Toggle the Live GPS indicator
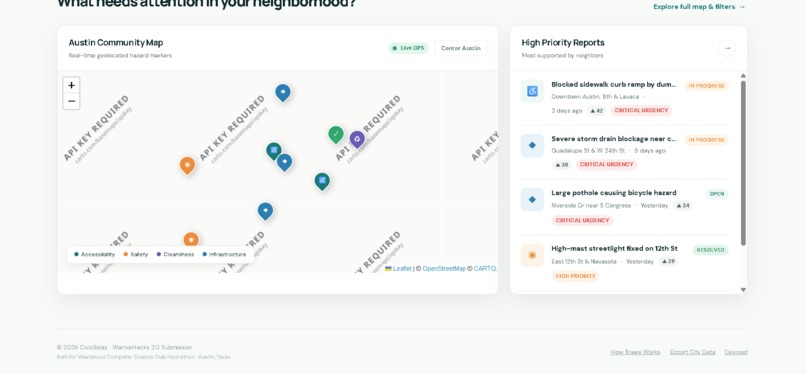The width and height of the screenshot is (806, 374). pyautogui.click(x=408, y=48)
